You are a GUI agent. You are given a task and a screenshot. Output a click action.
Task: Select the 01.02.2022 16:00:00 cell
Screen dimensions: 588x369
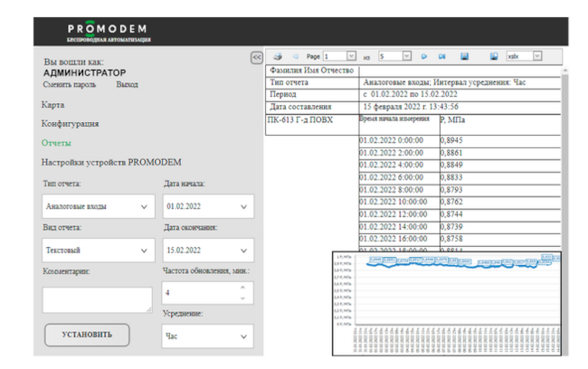point(399,239)
